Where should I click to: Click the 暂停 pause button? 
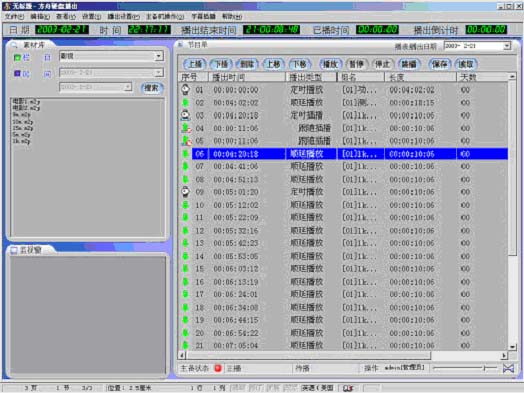tap(357, 64)
